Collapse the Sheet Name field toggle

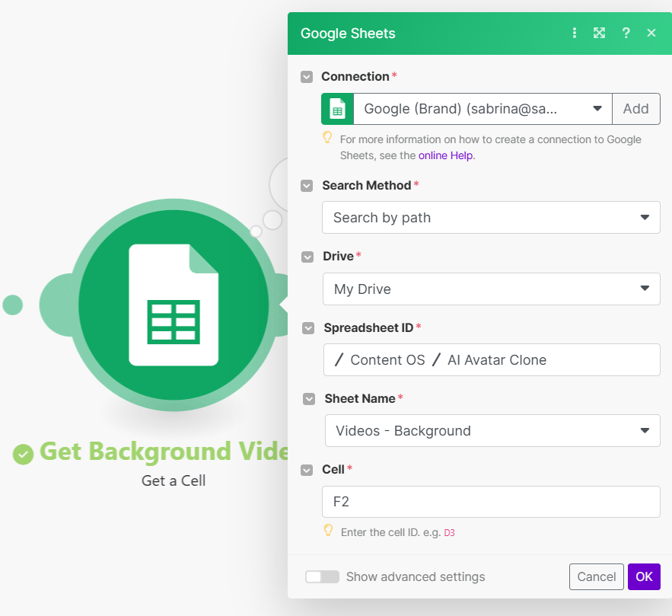[308, 399]
